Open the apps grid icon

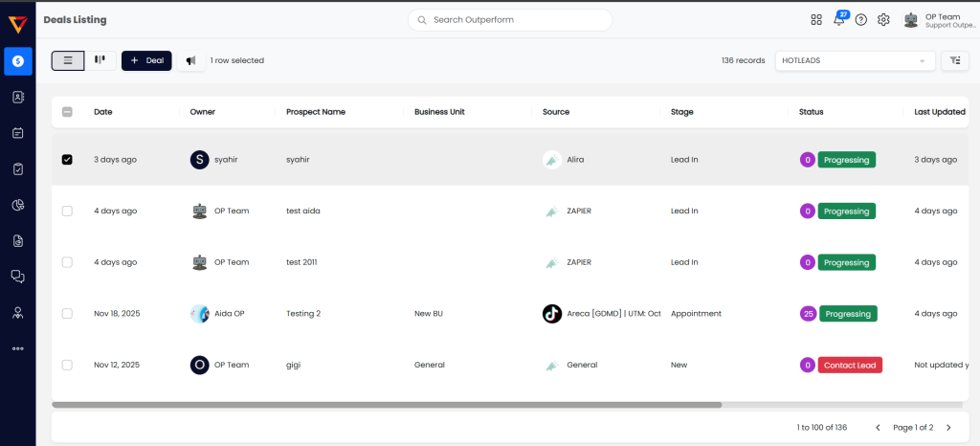coord(816,20)
